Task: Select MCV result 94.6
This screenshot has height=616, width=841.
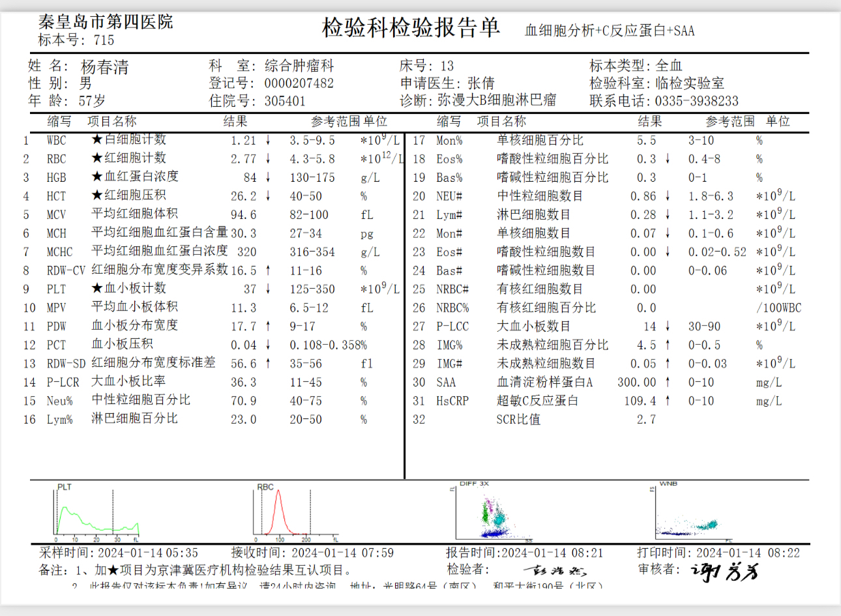Action: point(243,214)
